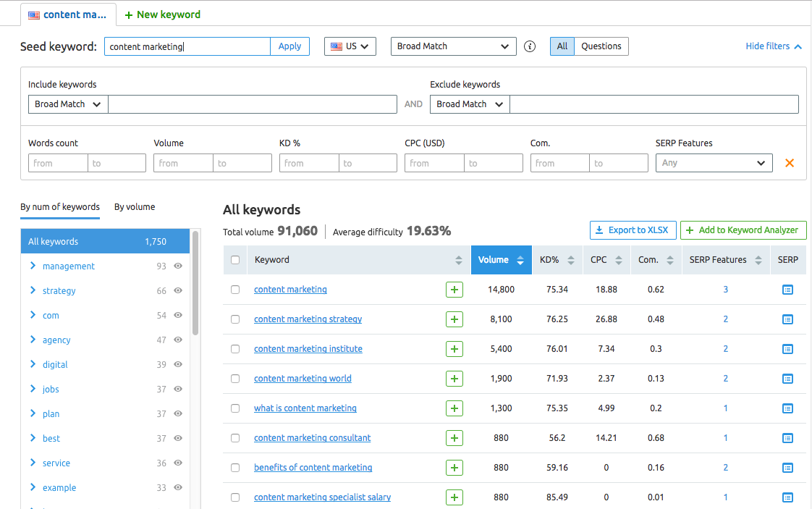
Task: Add 'content marketing strategy' using plus icon
Action: [x=454, y=319]
